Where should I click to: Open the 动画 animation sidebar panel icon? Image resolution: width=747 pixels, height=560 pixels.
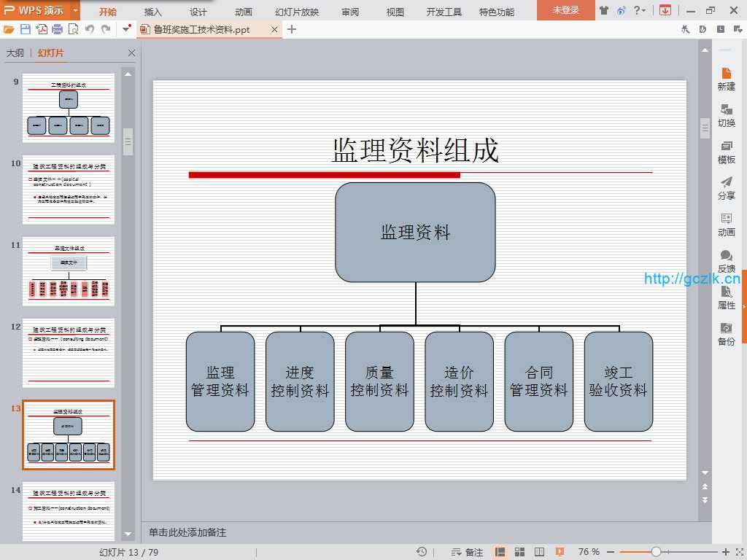726,225
